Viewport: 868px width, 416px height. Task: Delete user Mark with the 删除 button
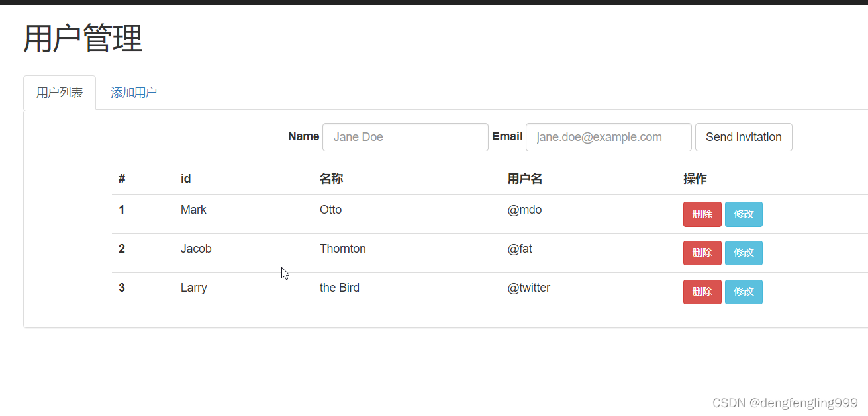[x=702, y=214]
